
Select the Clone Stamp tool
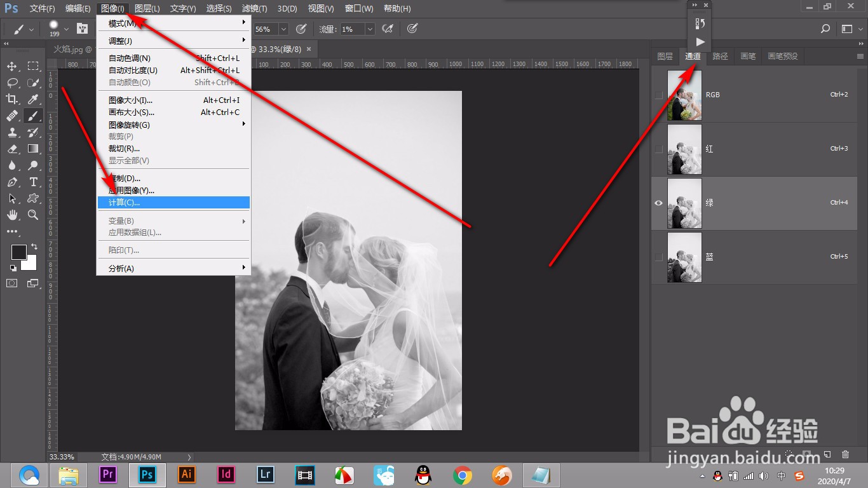12,132
